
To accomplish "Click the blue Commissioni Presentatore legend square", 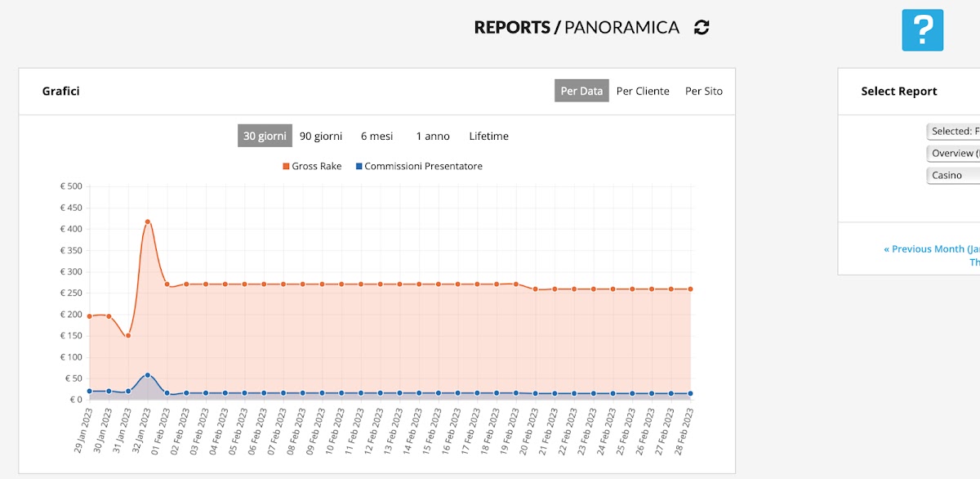I will (x=359, y=167).
